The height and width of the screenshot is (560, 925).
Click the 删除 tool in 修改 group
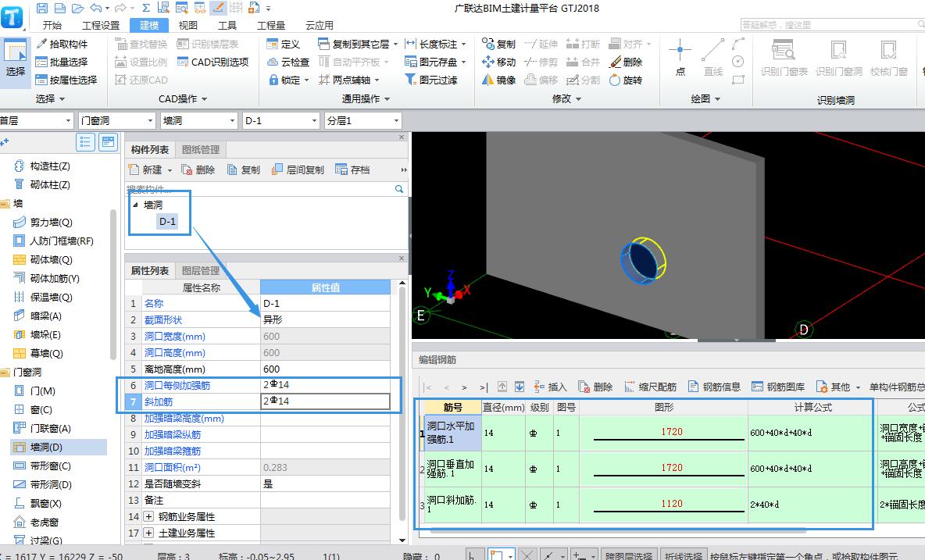625,62
